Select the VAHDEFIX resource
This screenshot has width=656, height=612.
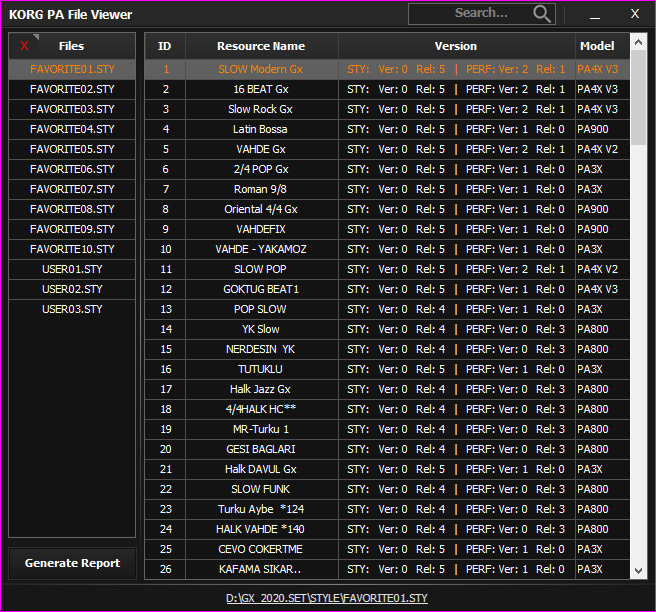coord(261,229)
